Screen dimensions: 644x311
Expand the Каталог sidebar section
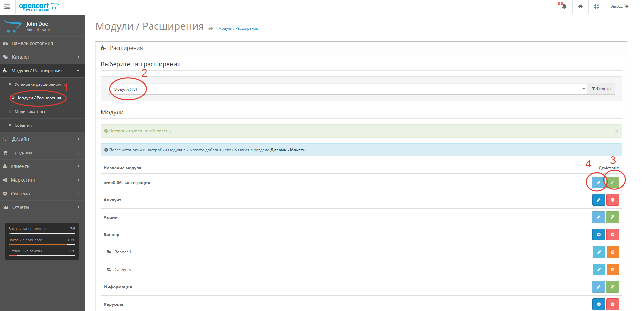point(43,57)
